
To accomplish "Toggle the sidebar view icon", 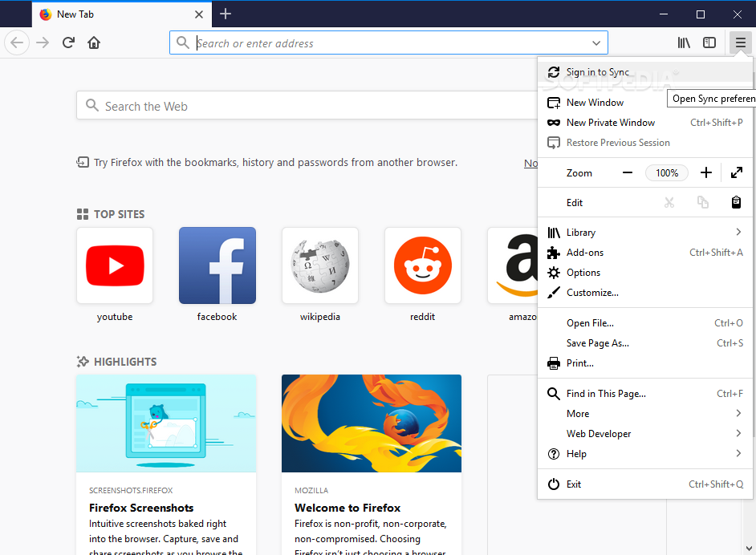I will (709, 43).
